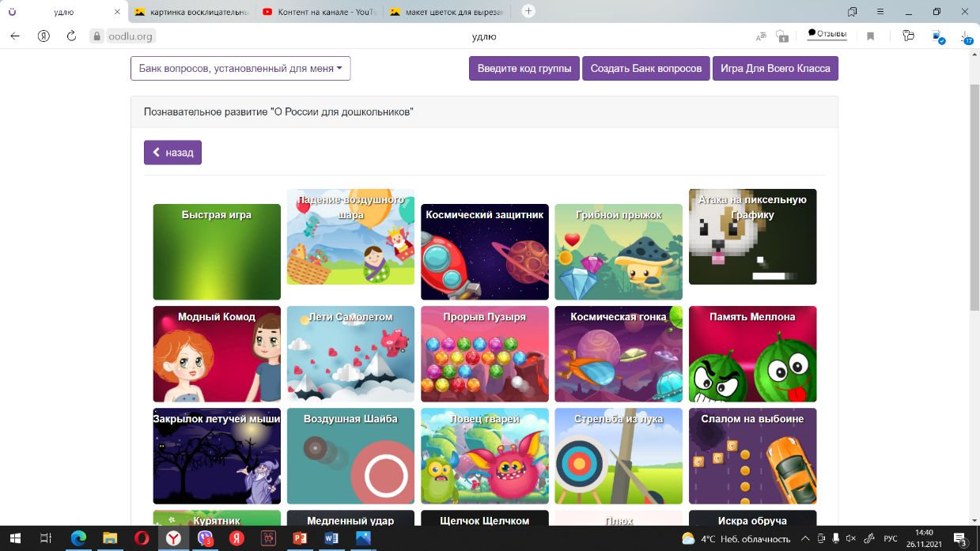Open a new browser tab

[528, 11]
